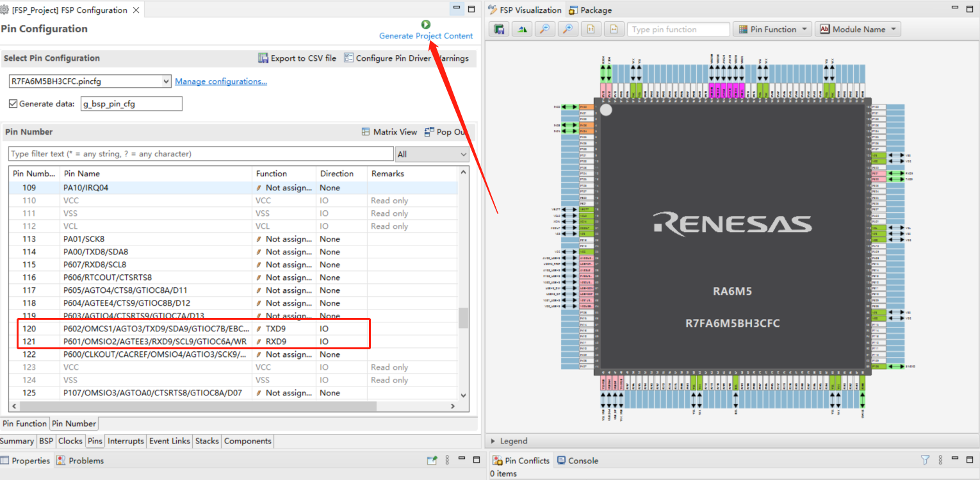Select row P607/RXD8/SCL8 pin 115

coord(233,265)
